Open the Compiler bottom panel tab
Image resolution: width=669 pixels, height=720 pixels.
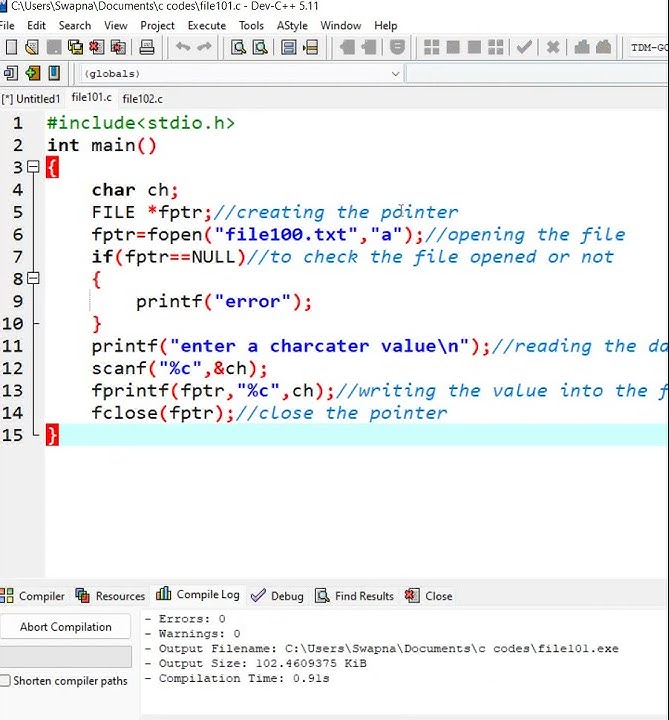tap(33, 596)
